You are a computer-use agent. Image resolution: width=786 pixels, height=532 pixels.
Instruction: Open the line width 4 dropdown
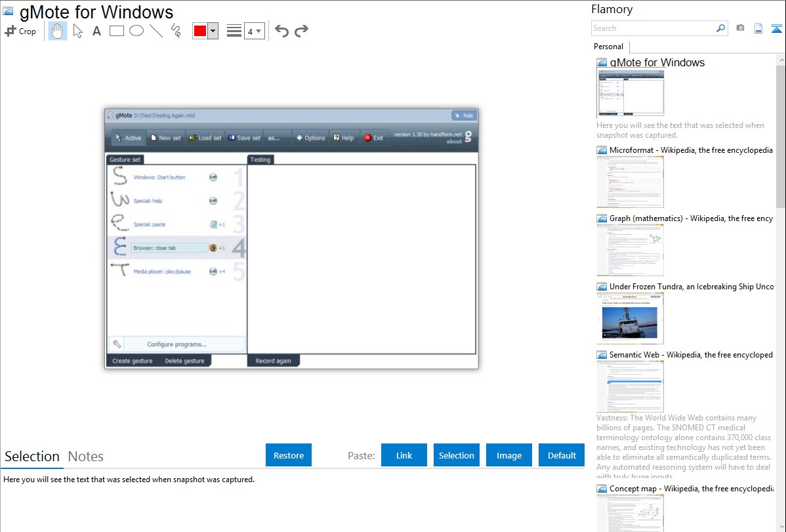point(255,31)
